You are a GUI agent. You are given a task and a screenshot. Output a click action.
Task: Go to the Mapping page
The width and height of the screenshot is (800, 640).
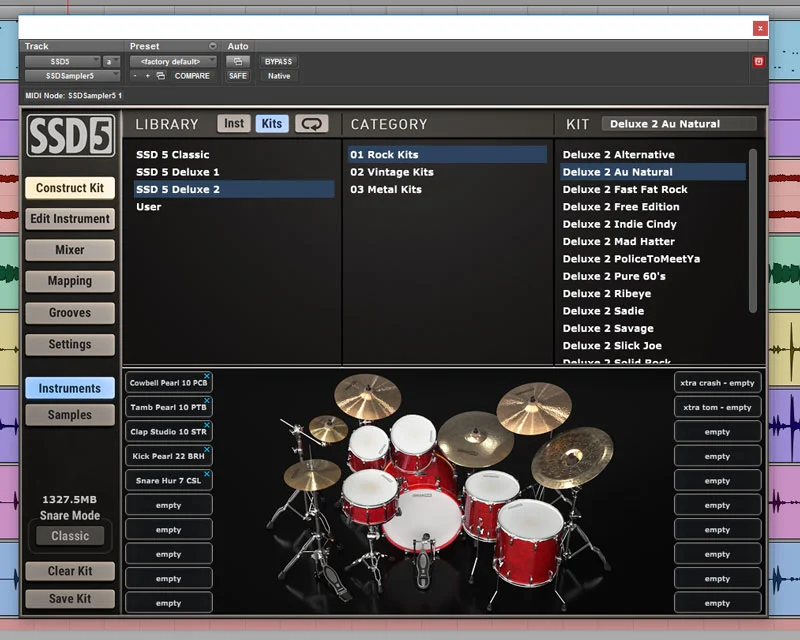point(70,281)
